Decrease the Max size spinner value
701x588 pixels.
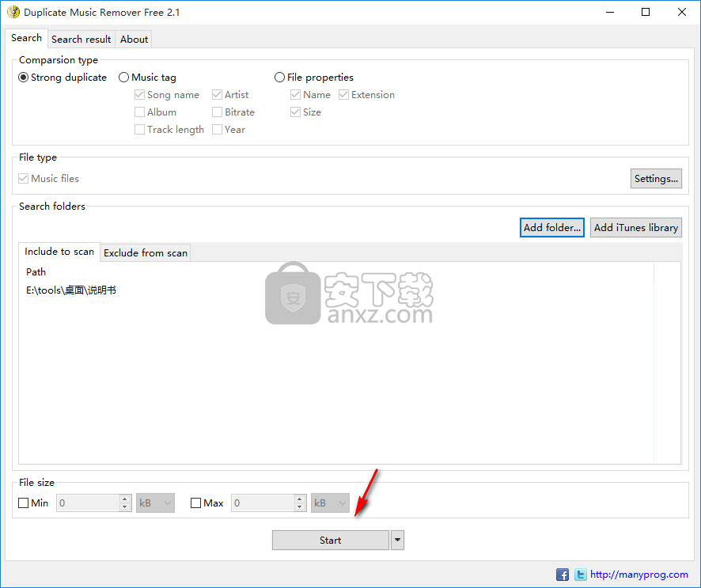300,507
